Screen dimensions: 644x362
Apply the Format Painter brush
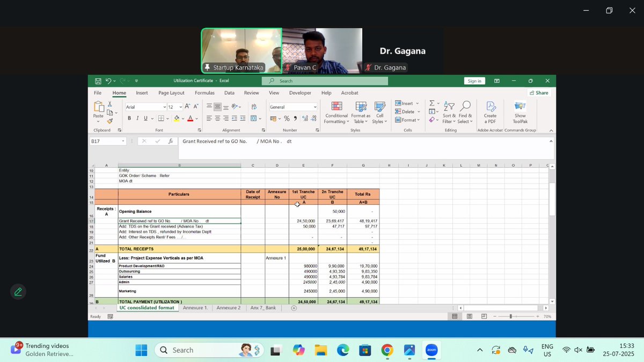[110, 121]
